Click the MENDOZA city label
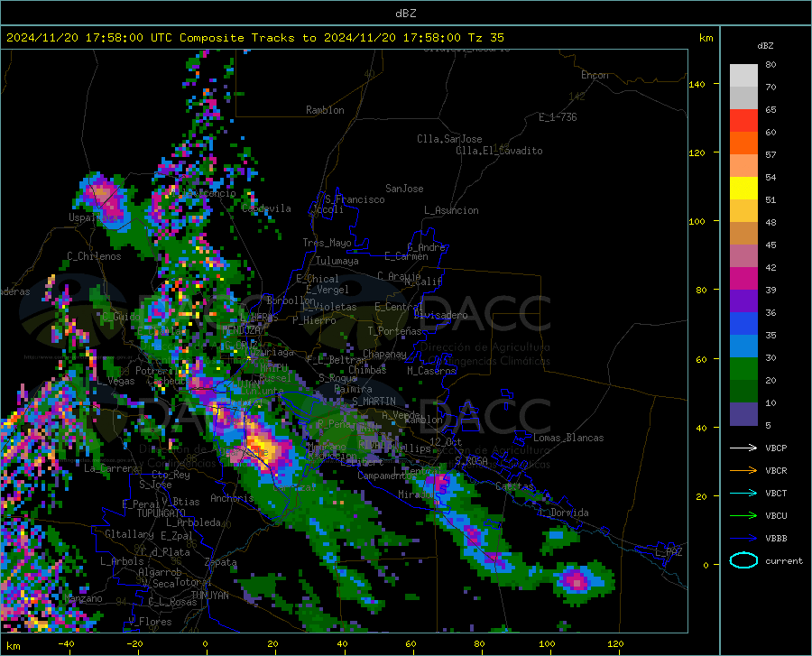The width and height of the screenshot is (812, 656). (x=241, y=330)
